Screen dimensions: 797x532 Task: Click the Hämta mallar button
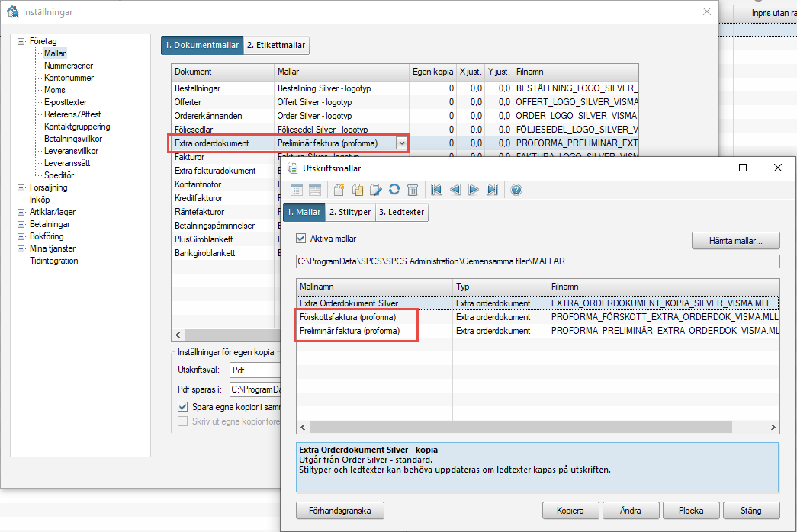click(735, 241)
